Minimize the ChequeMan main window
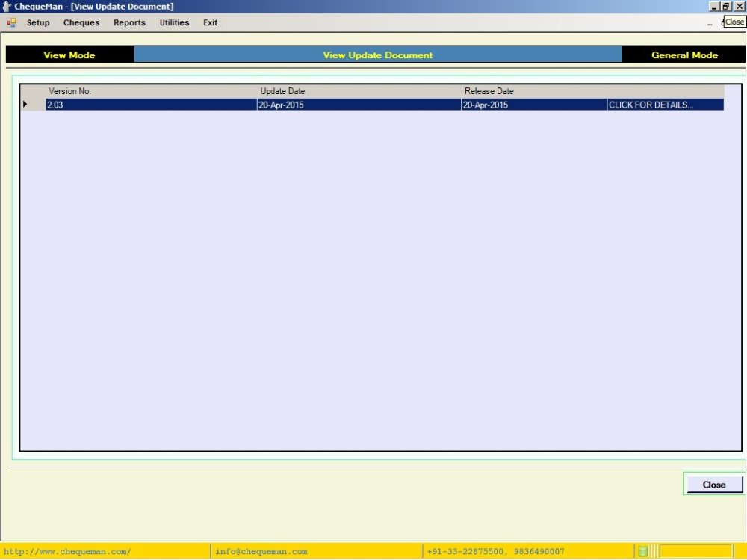747x560 pixels. (x=713, y=7)
